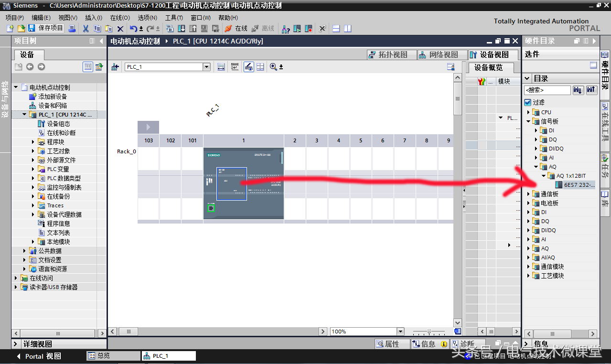The height and width of the screenshot is (364, 611).
Task: Expand the 工艺模块 catalog folder
Action: point(528,276)
